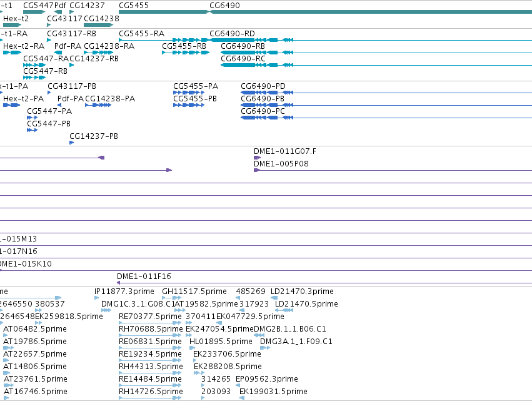Select transcript CG5455-RB label
Image resolution: width=532 pixels, height=401 pixels.
(x=184, y=46)
